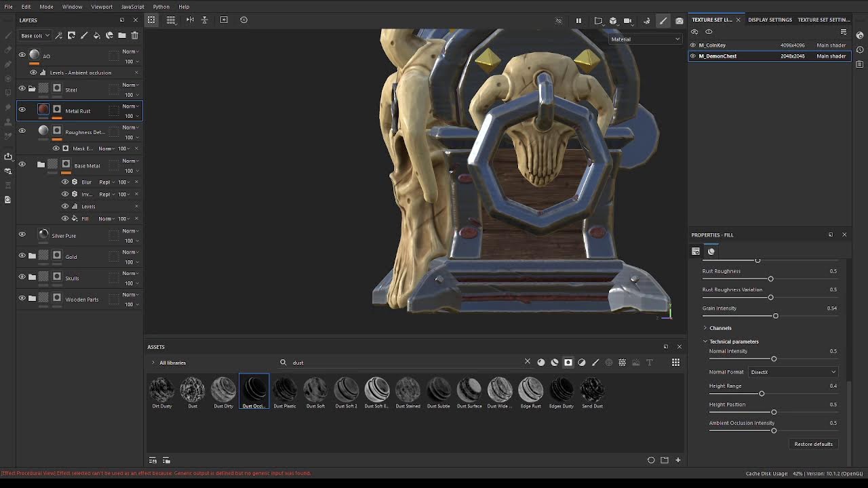Open the texture set list options menu icon
Screen dimensions: 868x488
click(844, 32)
